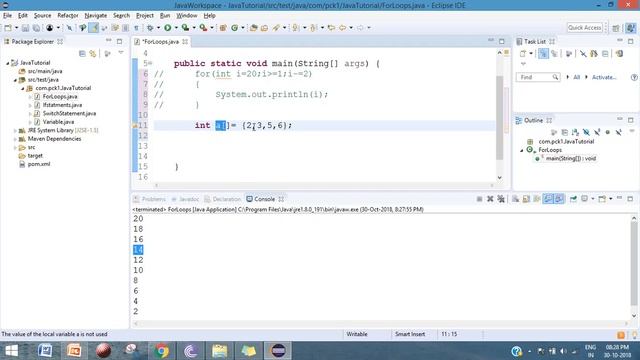Expand the Maven Dependencies node
640x360 pixels.
pyautogui.click(x=15, y=139)
